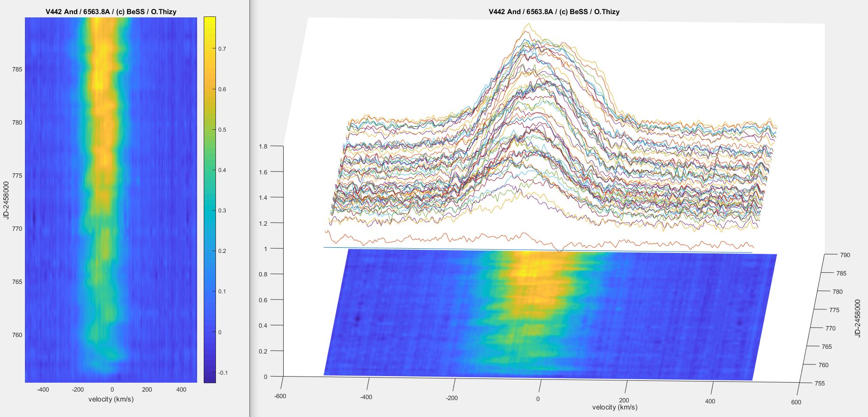Click the -600 tick on 3D velocity axis
Screen dimensions: 868x417
click(280, 396)
